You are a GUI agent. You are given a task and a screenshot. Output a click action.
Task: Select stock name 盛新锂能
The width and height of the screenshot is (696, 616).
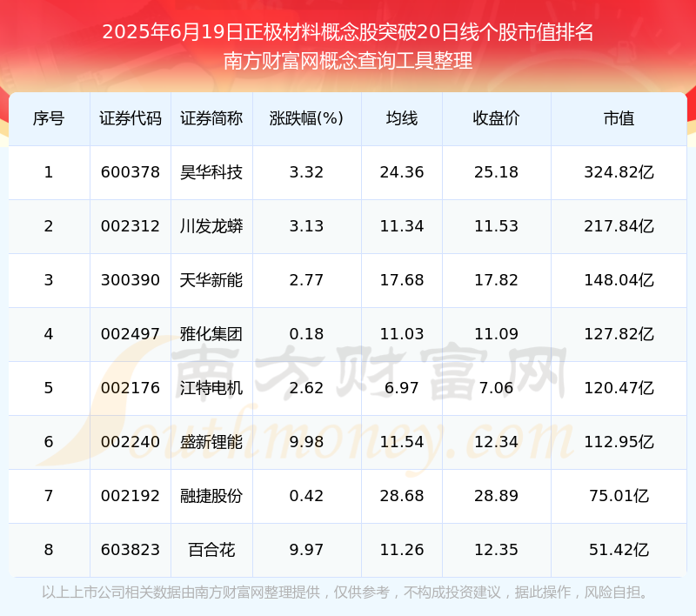[x=211, y=442]
